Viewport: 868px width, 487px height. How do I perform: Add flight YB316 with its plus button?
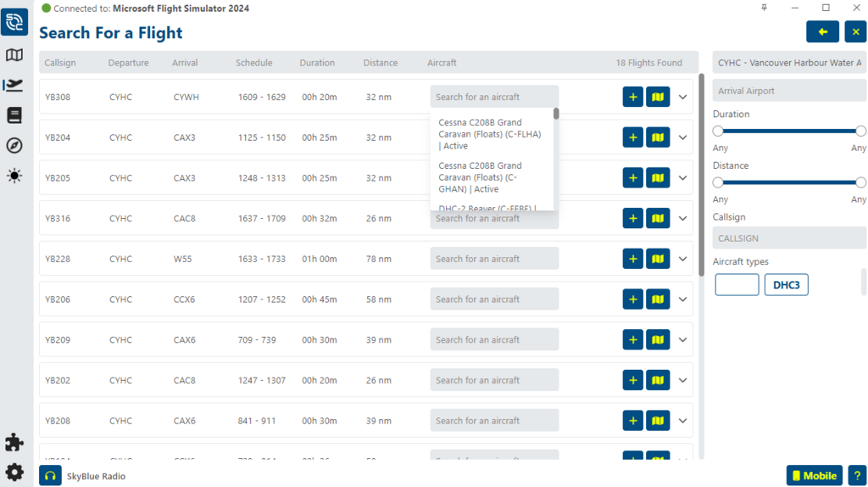coord(632,218)
